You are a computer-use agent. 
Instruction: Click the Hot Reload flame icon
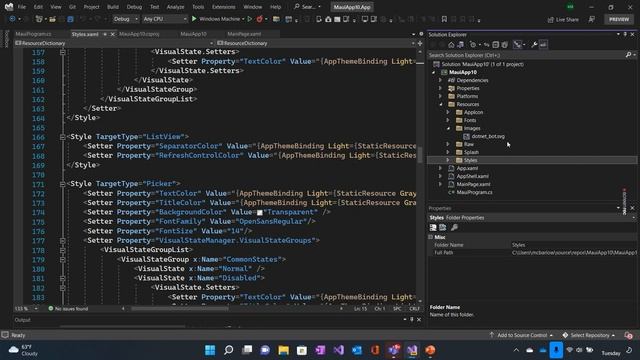[x=260, y=19]
